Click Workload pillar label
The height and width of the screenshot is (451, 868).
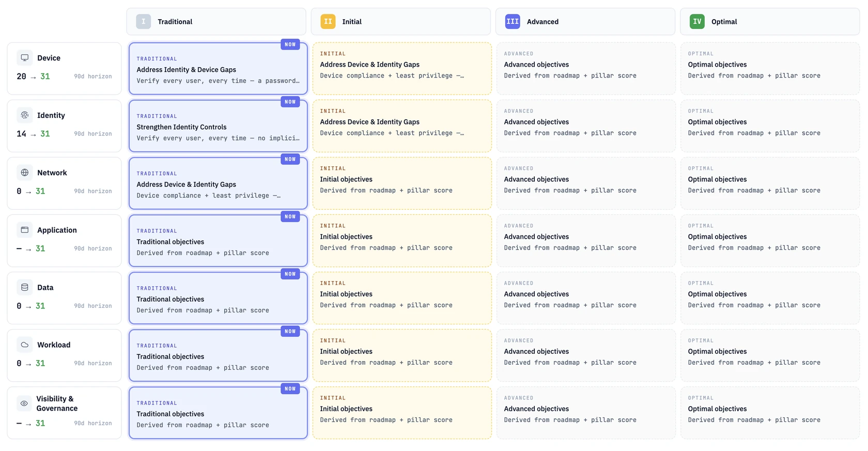pos(54,345)
